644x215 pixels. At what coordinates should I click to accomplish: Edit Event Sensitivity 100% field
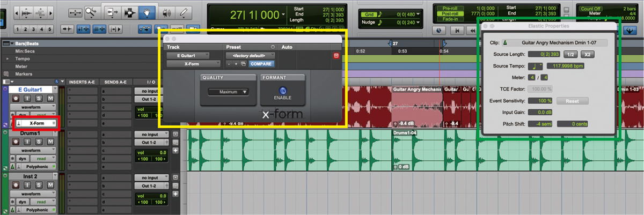tap(540, 101)
